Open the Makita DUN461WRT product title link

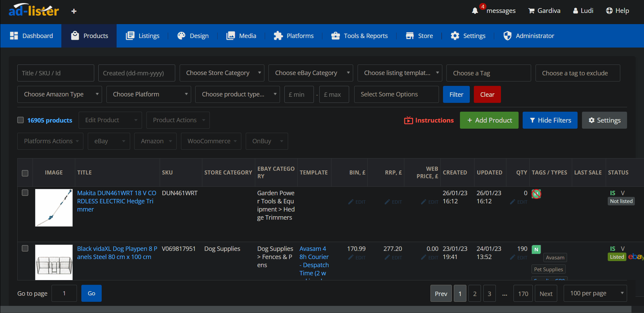[x=117, y=201]
